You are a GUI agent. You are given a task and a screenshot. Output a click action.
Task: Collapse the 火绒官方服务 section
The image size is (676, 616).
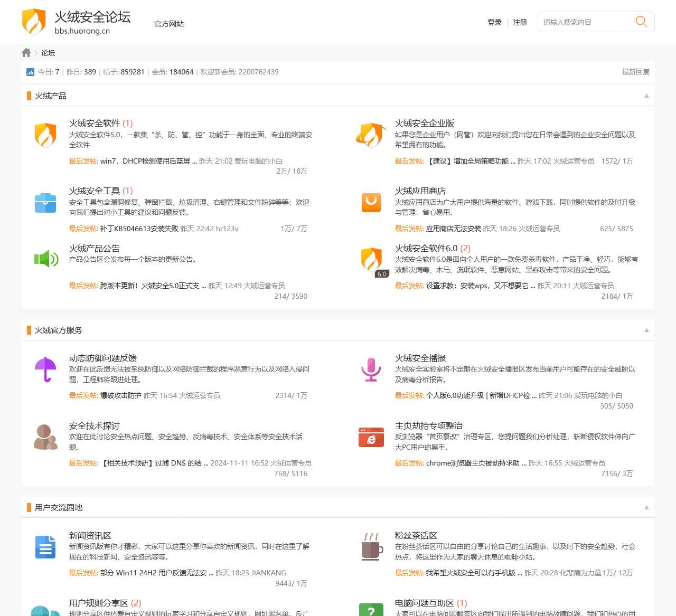[646, 330]
